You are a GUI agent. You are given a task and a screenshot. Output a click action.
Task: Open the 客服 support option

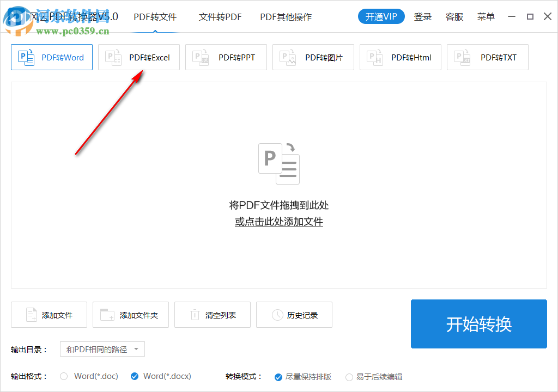(x=454, y=16)
